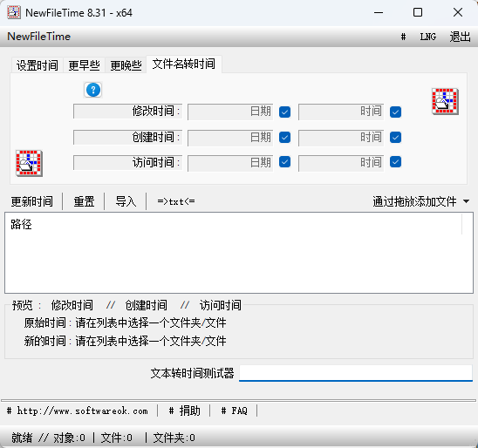Click the blue question mark help icon

pyautogui.click(x=93, y=90)
